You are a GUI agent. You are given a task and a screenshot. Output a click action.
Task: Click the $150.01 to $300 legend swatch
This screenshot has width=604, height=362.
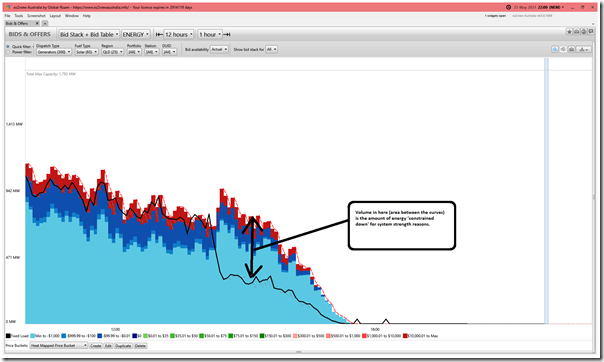pyautogui.click(x=262, y=336)
